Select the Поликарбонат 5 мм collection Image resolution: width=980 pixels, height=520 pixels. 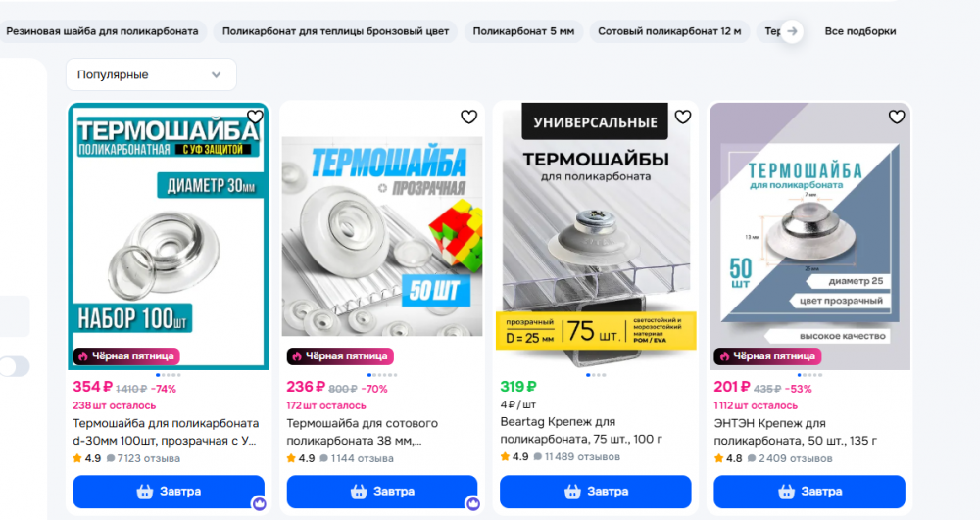click(x=523, y=31)
